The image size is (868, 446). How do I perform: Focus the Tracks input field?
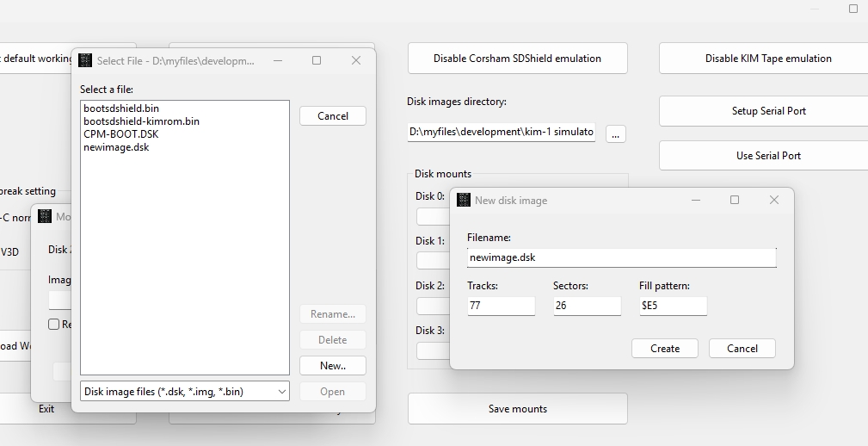tap(501, 305)
